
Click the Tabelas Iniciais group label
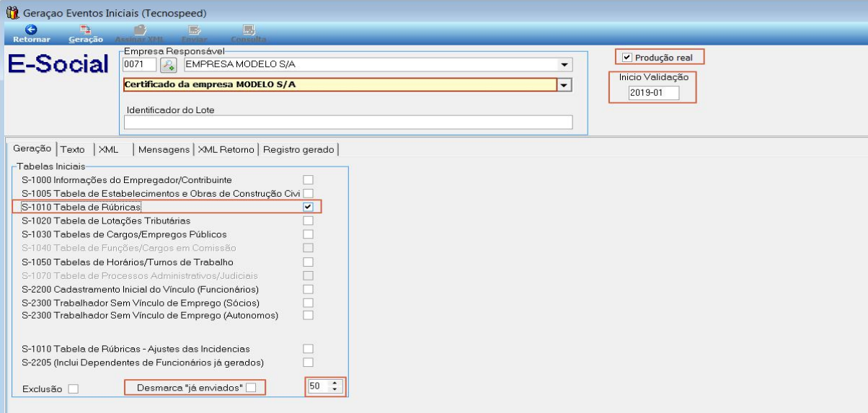click(50, 166)
